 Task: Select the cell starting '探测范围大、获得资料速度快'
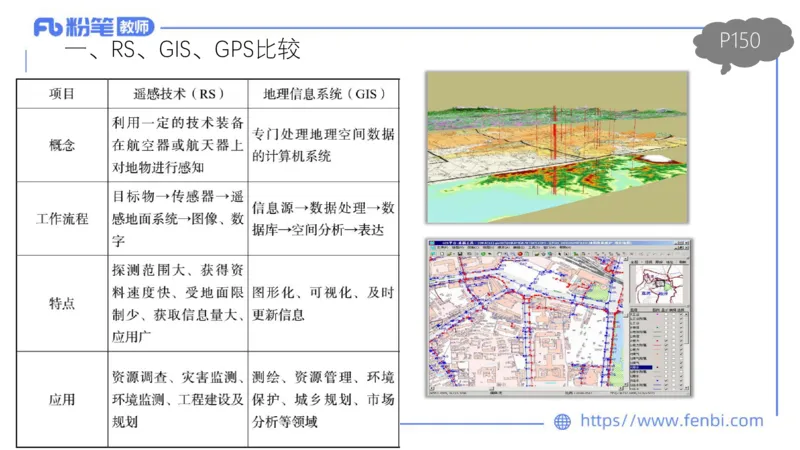coord(178,304)
